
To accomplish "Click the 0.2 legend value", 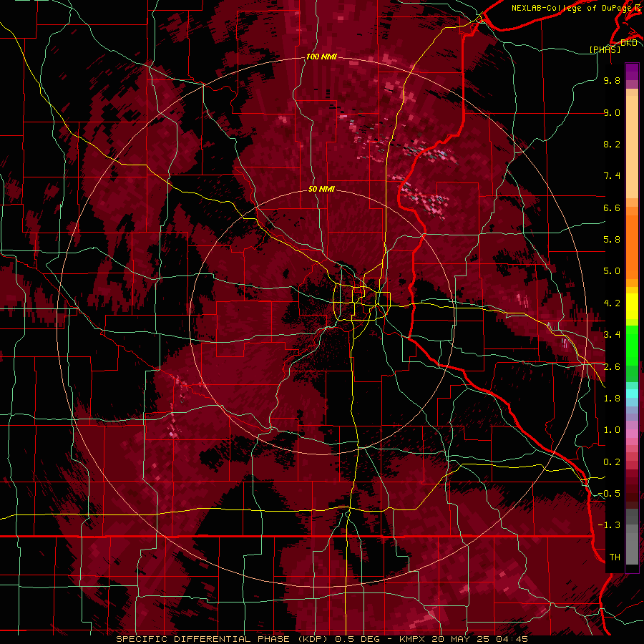I will click(612, 462).
